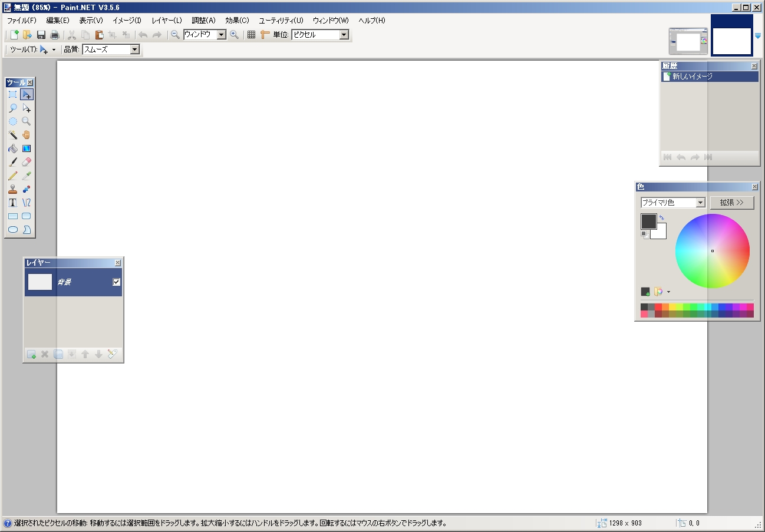Choose the Move Selection tool
Image resolution: width=765 pixels, height=532 pixels.
pos(27,108)
